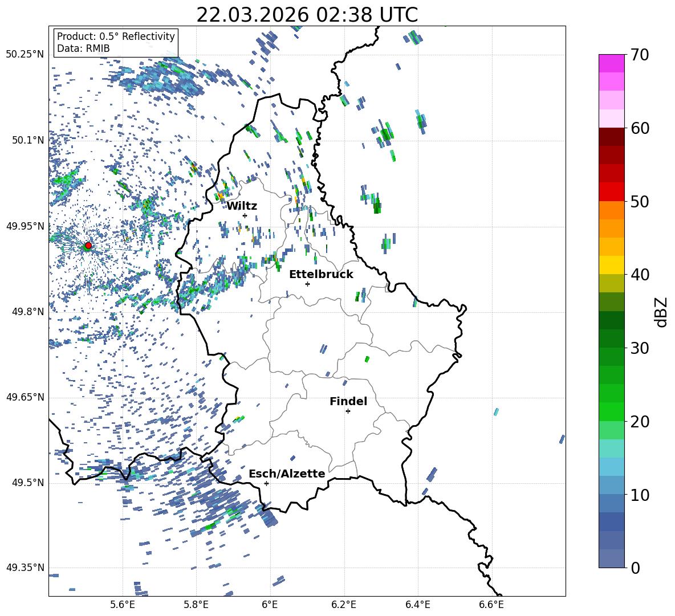Click the Esch/Alzette station cross marker
The width and height of the screenshot is (675, 616).
[x=266, y=483]
